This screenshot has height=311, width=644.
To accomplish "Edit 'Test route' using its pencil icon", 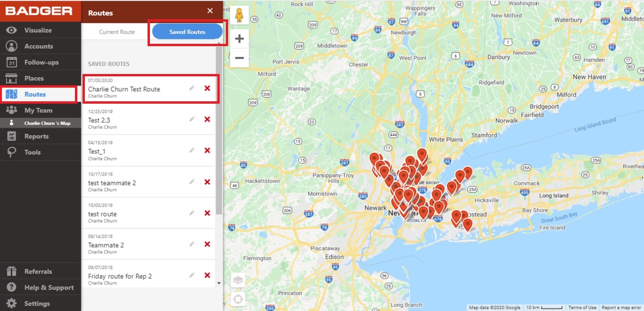I will (192, 213).
